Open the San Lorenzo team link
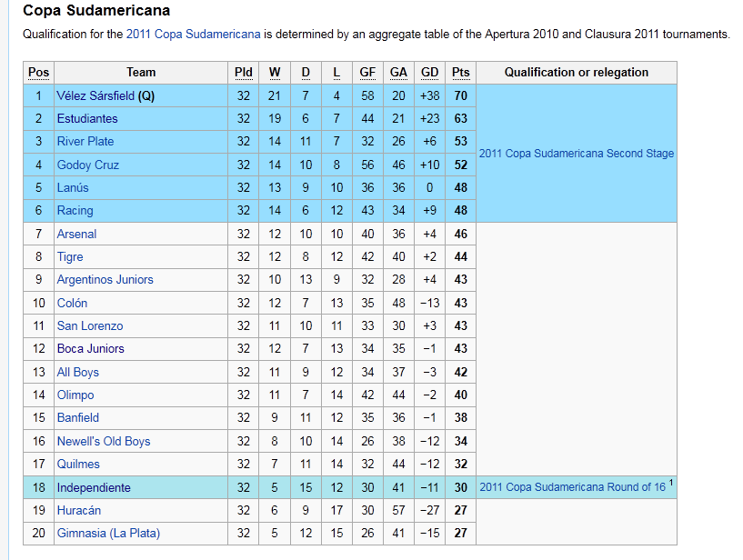 [x=90, y=325]
